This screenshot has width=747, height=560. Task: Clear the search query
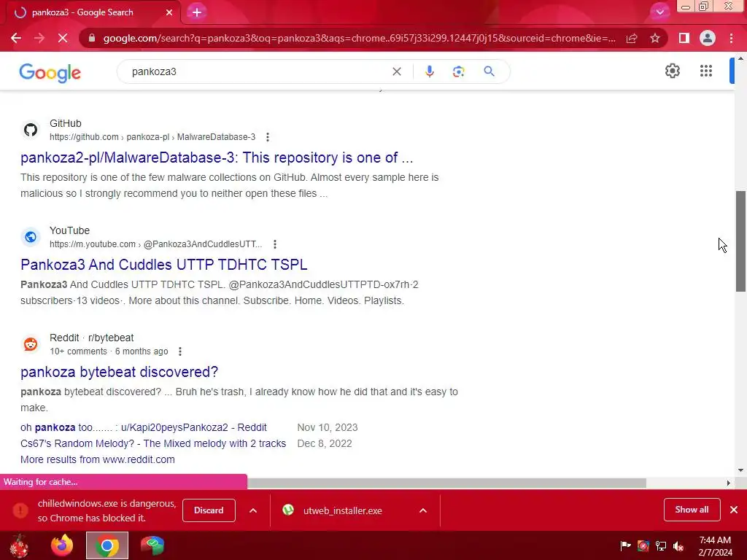point(396,71)
